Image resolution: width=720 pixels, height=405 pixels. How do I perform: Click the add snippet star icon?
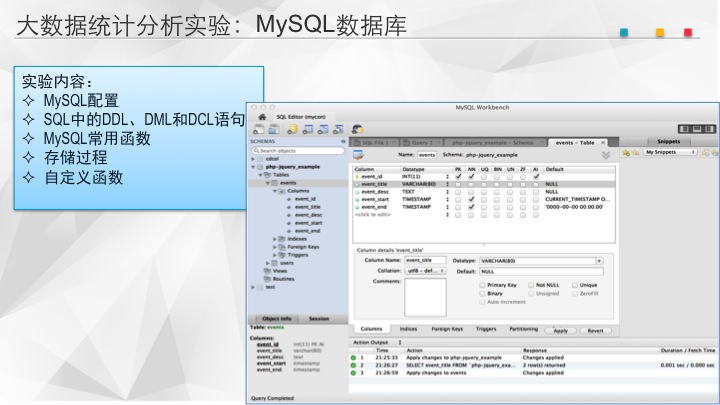(x=626, y=153)
